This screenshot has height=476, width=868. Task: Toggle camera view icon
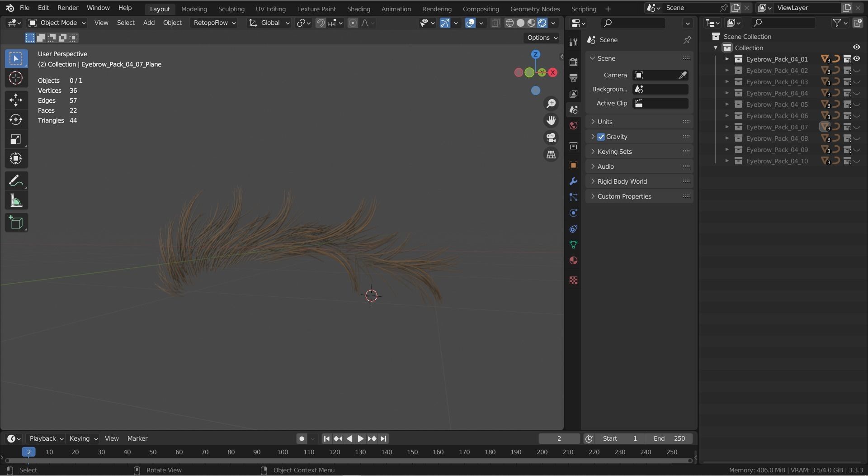coord(551,138)
